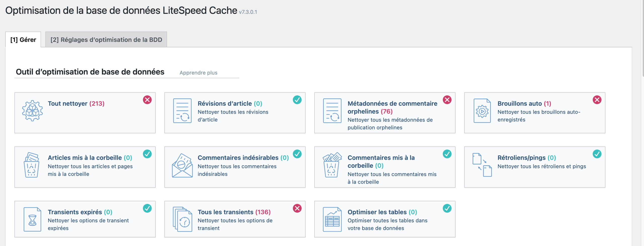
Task: Click green checkmark on Commentaires indésirables card
Action: click(297, 154)
